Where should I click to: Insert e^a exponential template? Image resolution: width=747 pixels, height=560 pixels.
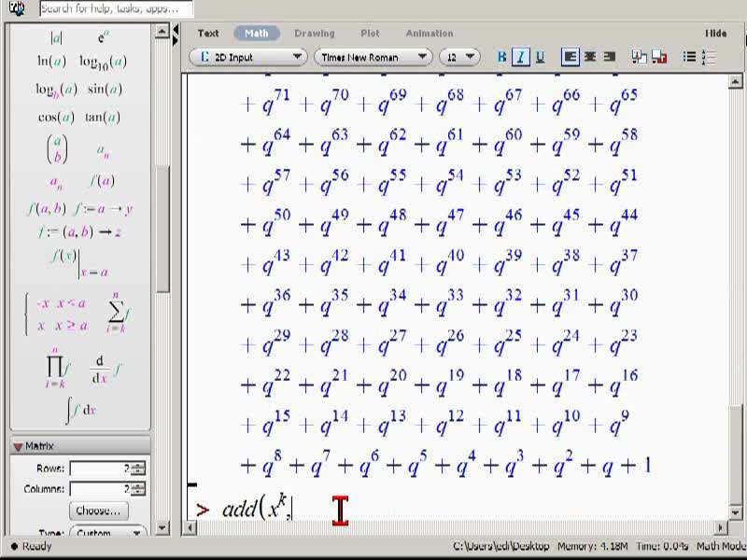(x=103, y=37)
